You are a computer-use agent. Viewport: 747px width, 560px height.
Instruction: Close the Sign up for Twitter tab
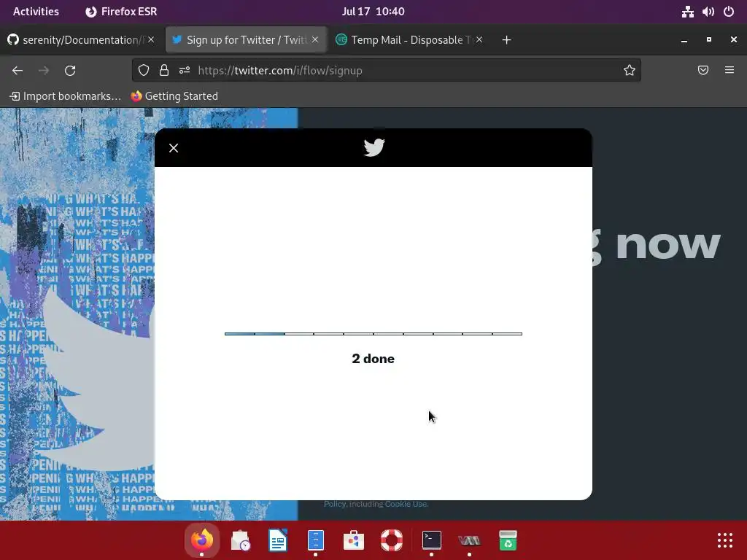click(x=315, y=40)
